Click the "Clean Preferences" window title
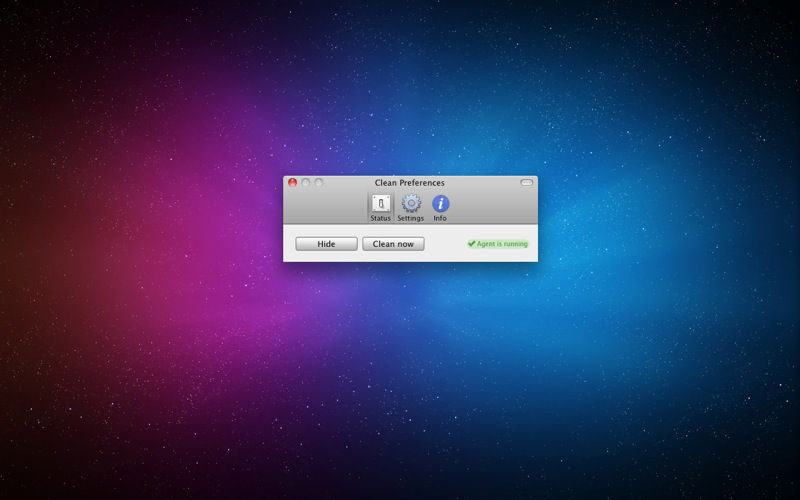The width and height of the screenshot is (800, 500). click(x=410, y=183)
